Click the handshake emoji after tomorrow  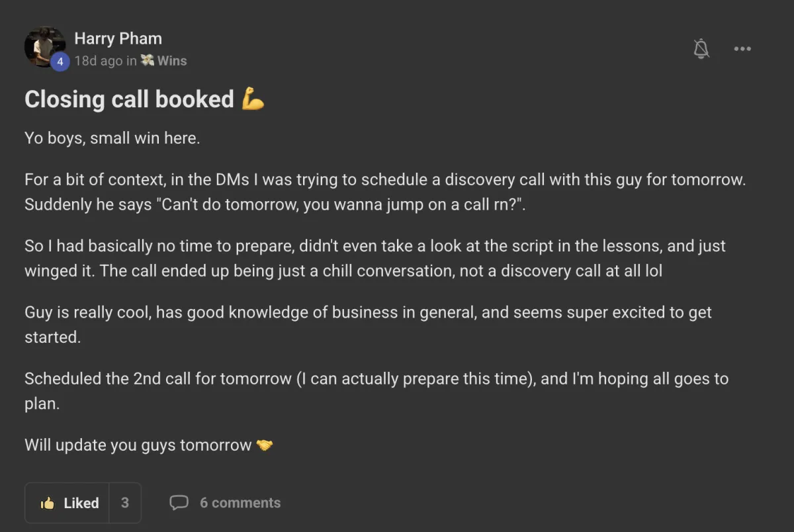click(265, 445)
